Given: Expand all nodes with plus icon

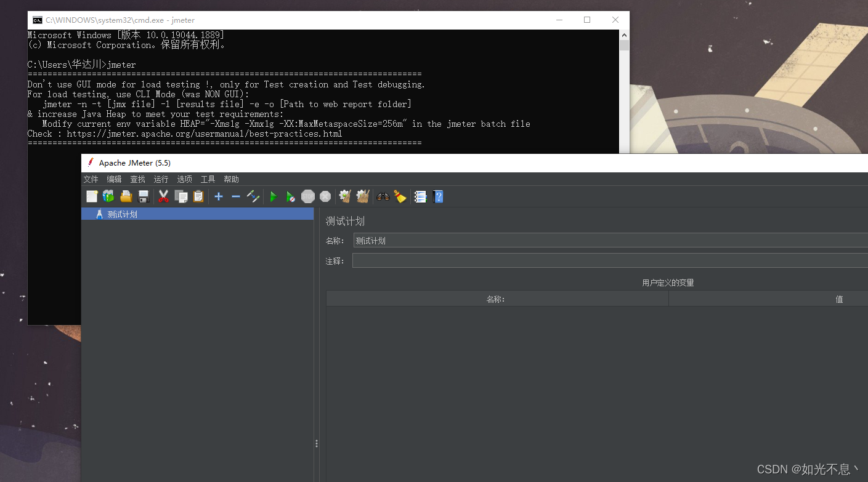Looking at the screenshot, I should point(219,196).
